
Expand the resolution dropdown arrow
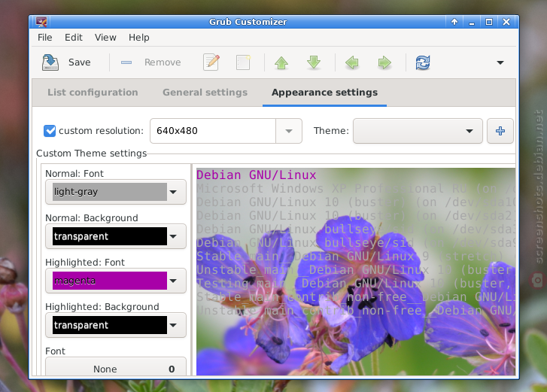289,131
